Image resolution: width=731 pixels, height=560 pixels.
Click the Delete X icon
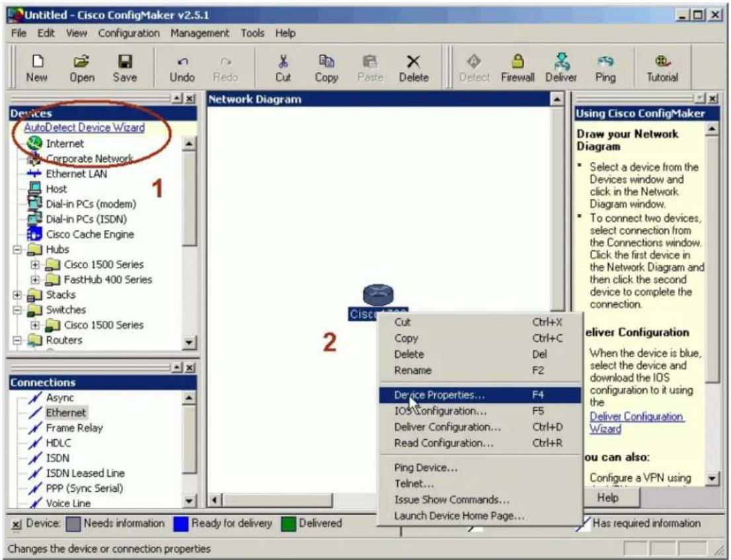pos(414,61)
